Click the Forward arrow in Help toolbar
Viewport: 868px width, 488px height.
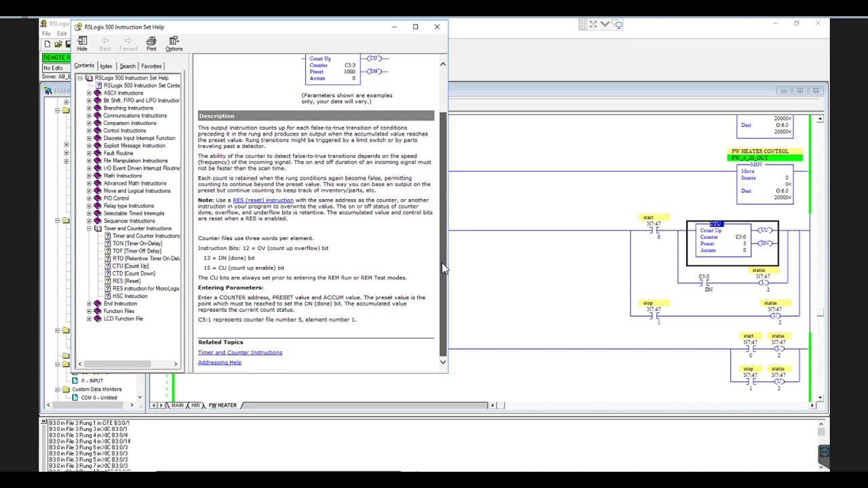pyautogui.click(x=128, y=41)
